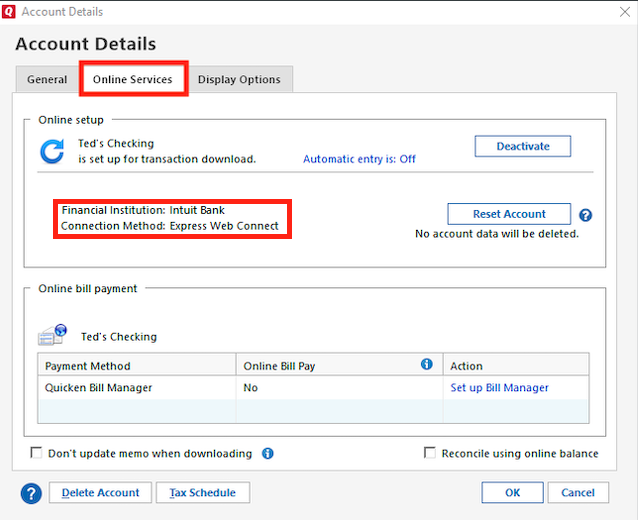Image resolution: width=638 pixels, height=520 pixels.
Task: Click the Online Bill Pay column header
Action: point(339,365)
